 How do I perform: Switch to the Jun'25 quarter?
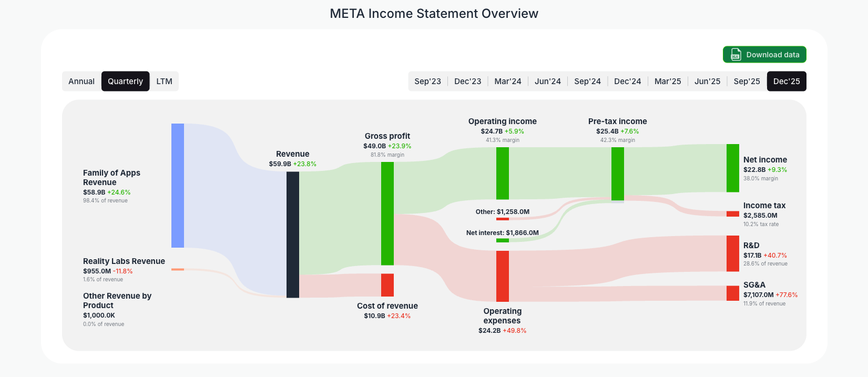pos(707,81)
